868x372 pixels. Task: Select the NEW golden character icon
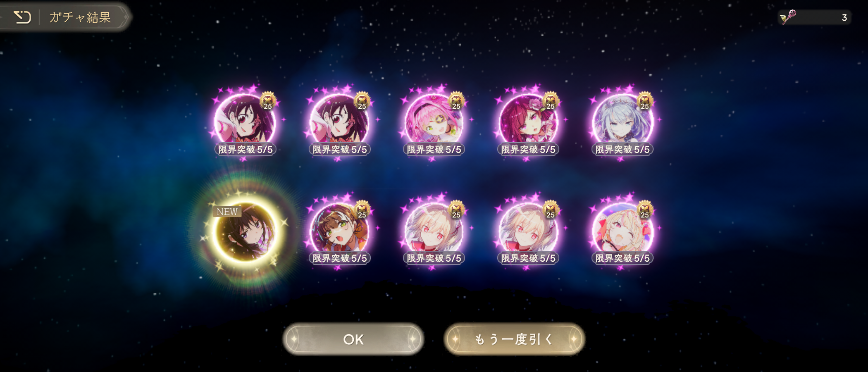tap(245, 231)
